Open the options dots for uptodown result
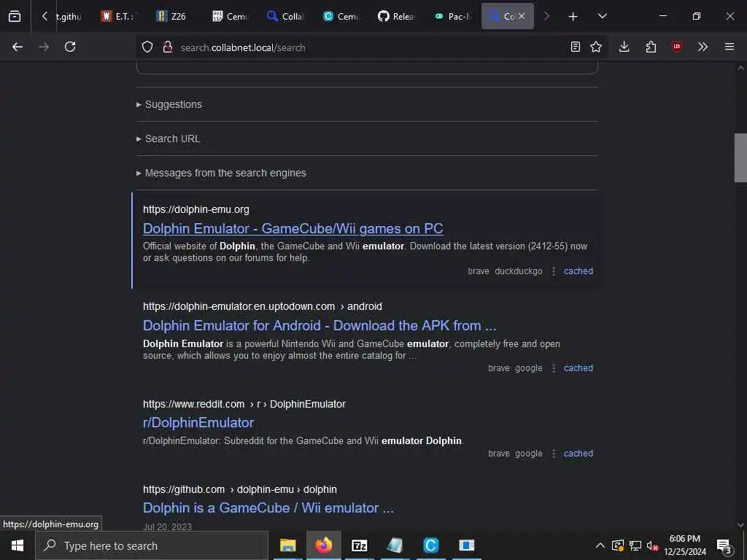The height and width of the screenshot is (560, 747). [x=553, y=368]
